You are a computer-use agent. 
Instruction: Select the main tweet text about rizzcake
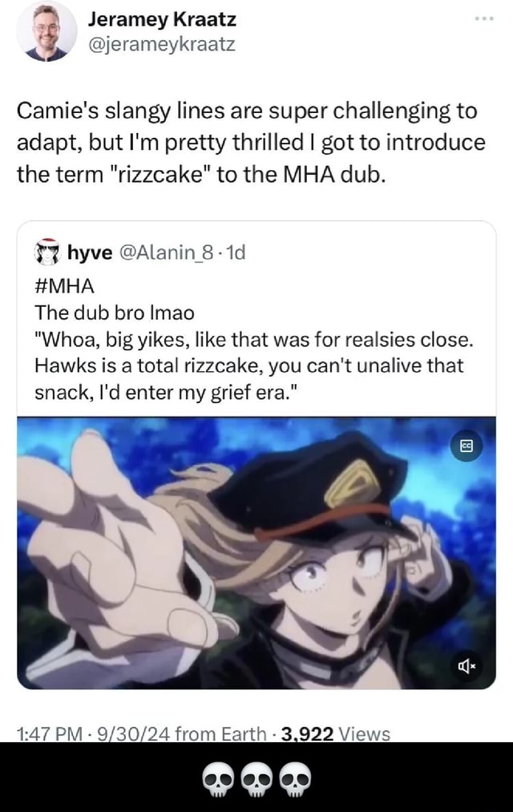point(251,143)
